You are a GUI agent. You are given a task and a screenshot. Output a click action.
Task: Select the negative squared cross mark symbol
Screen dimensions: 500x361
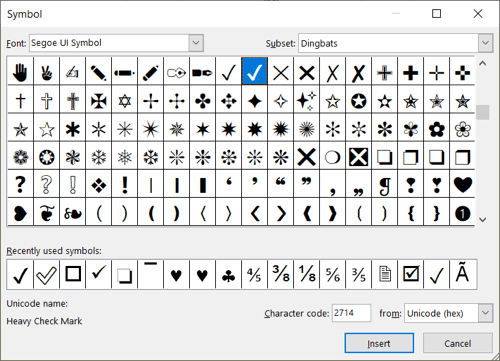(x=358, y=156)
